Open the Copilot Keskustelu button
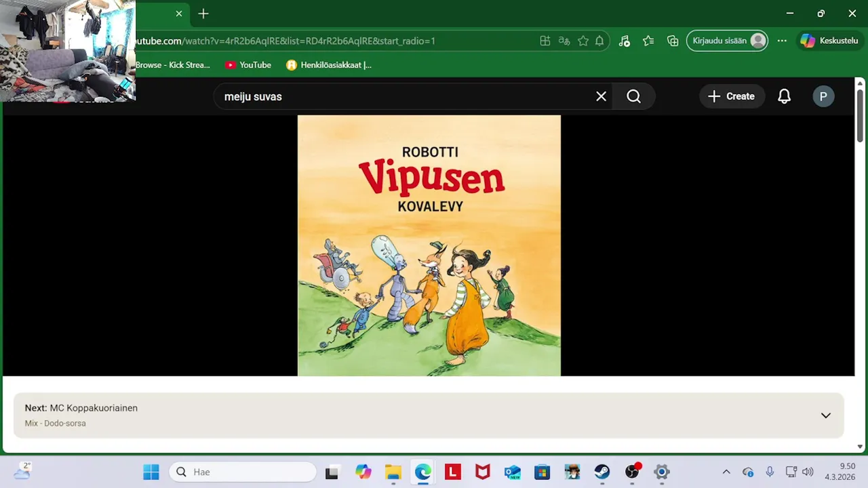 tap(829, 41)
